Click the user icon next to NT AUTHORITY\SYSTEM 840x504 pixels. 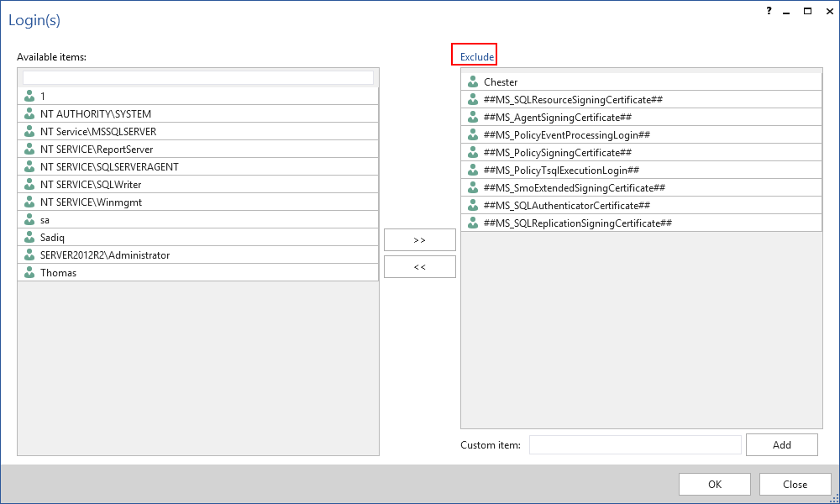[x=29, y=113]
